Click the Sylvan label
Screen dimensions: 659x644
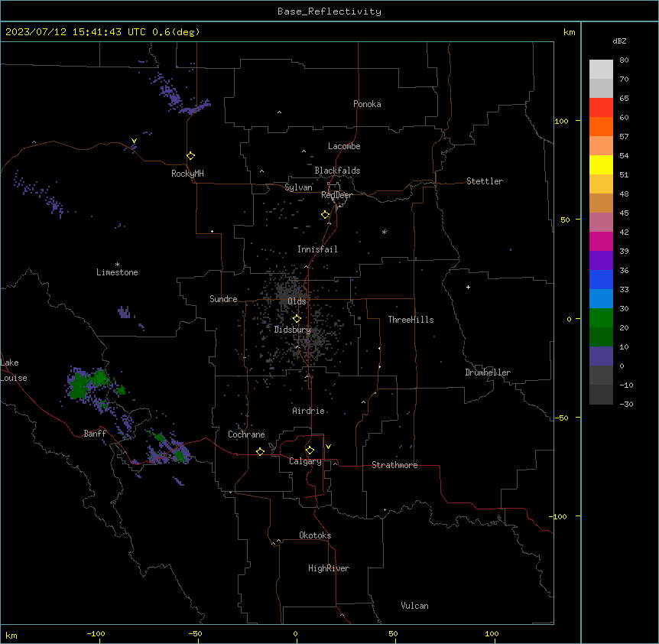click(x=298, y=187)
